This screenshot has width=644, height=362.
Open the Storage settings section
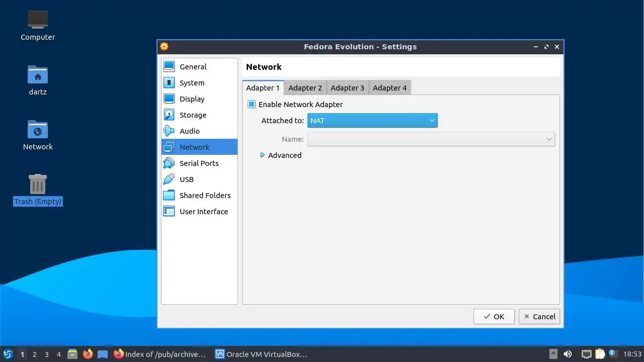(199, 115)
